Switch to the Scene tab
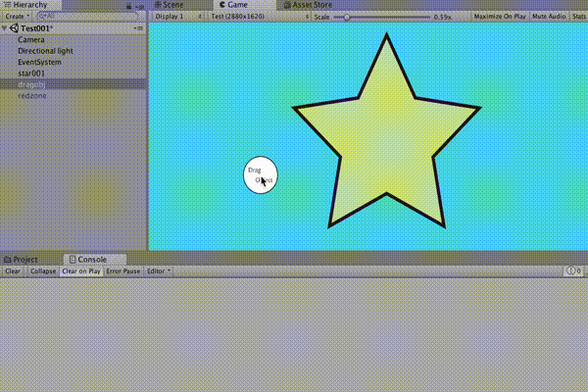The height and width of the screenshot is (392, 588). [169, 5]
